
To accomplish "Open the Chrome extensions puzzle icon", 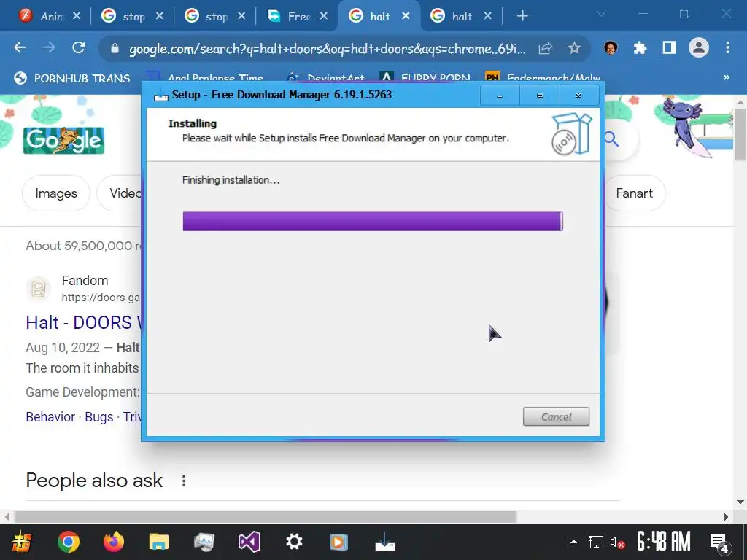I will pos(640,47).
